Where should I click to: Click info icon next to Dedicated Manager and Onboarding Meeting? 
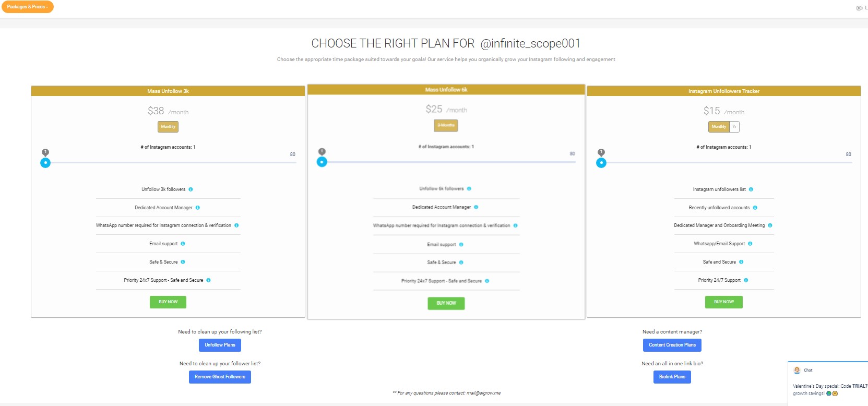coord(770,225)
